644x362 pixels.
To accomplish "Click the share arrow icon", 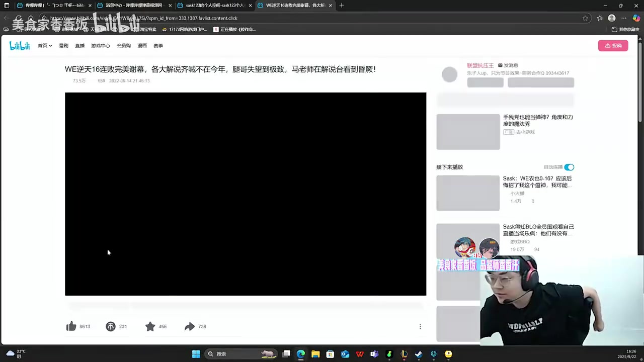I will (189, 326).
